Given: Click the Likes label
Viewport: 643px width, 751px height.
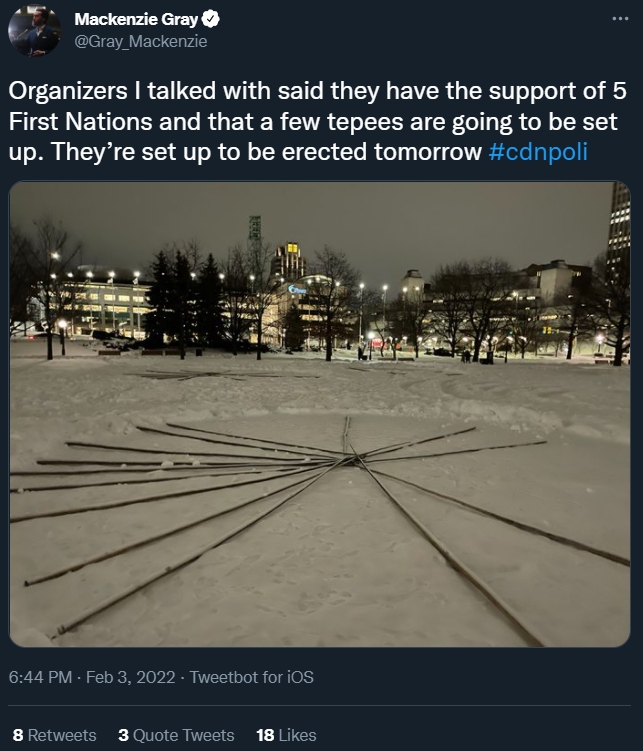Looking at the screenshot, I should point(297,735).
